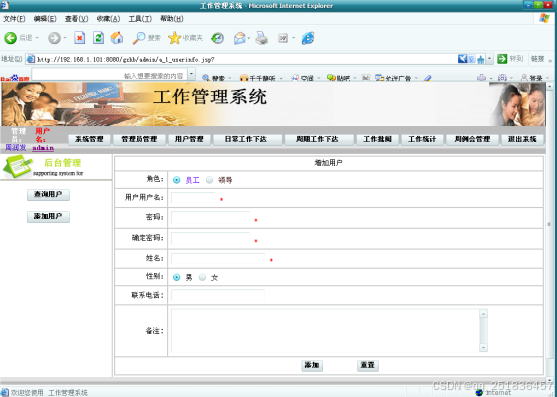
Task: Open Favorites via the star icon
Action: pos(174,38)
